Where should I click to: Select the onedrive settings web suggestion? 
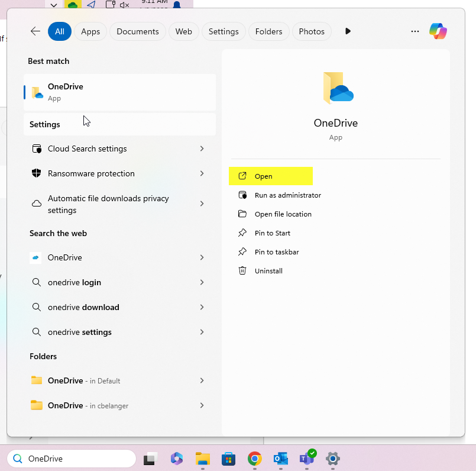coord(119,332)
